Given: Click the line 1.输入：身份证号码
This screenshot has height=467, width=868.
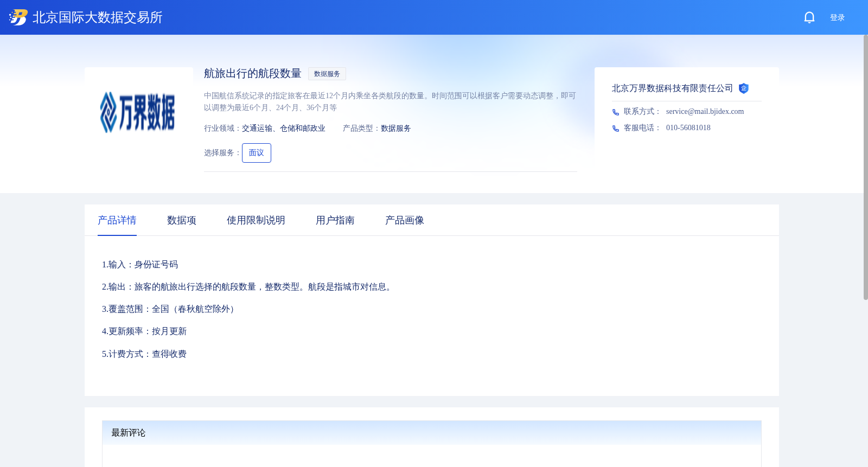Looking at the screenshot, I should (x=140, y=265).
